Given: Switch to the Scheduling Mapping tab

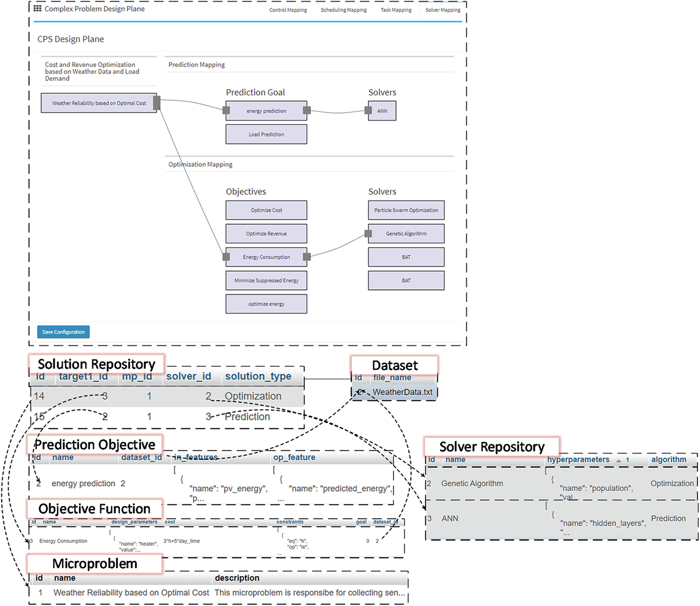Looking at the screenshot, I should [343, 10].
